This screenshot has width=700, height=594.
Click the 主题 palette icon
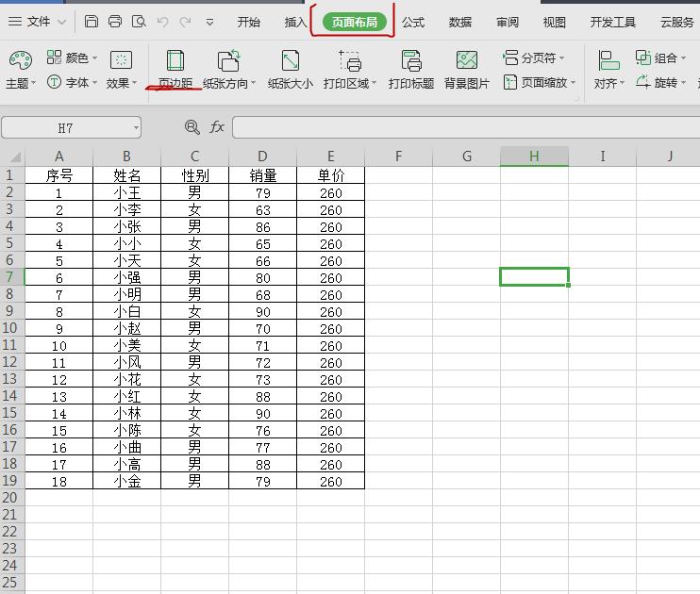click(21, 60)
